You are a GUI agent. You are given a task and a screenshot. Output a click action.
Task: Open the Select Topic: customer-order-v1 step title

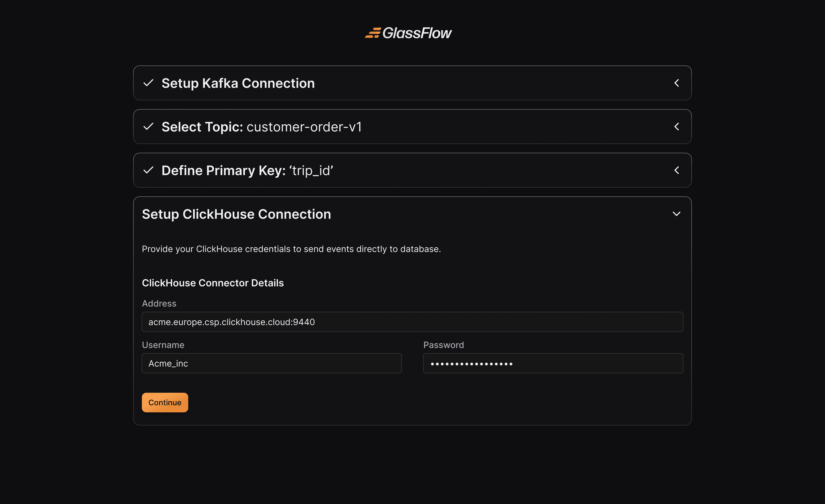coord(262,127)
